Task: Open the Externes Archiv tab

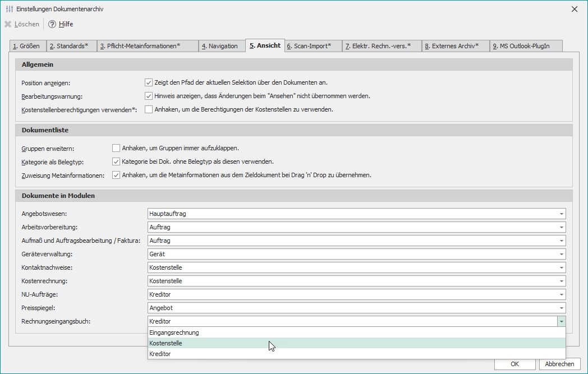Action: pyautogui.click(x=455, y=46)
